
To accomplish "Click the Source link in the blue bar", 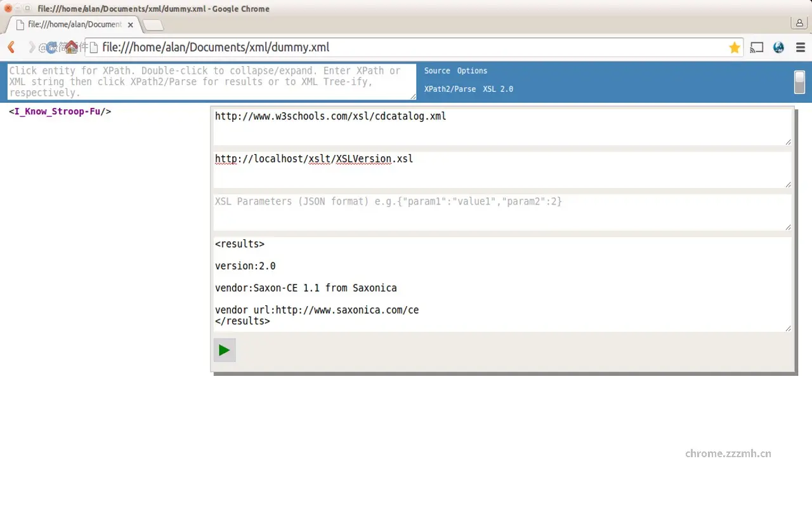I will click(x=437, y=71).
